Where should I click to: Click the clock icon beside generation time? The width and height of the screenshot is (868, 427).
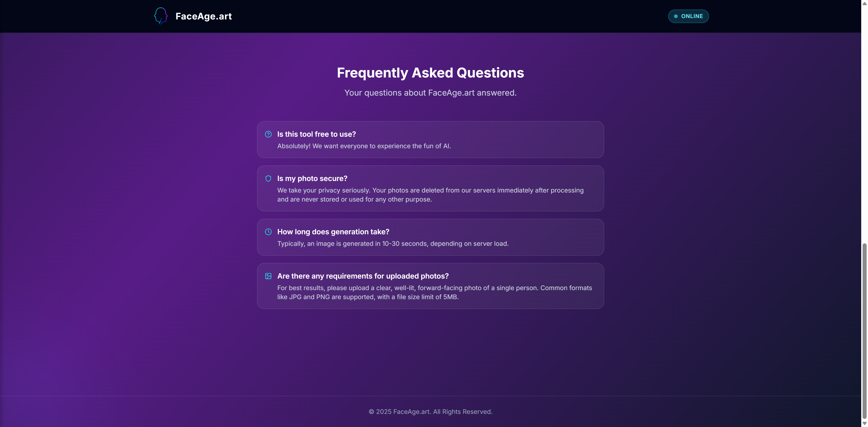(268, 232)
